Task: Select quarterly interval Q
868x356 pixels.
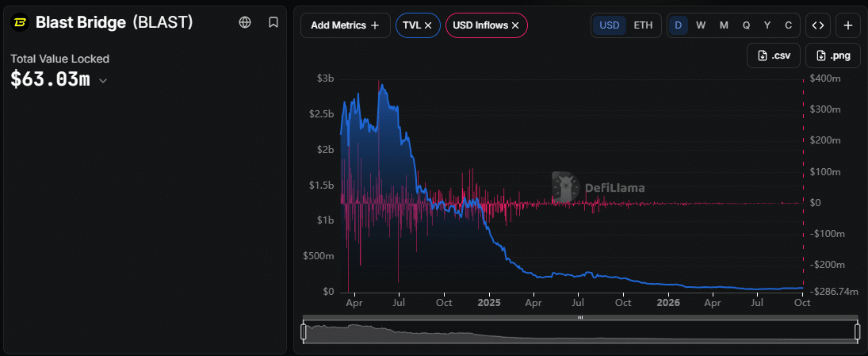Action: (746, 25)
